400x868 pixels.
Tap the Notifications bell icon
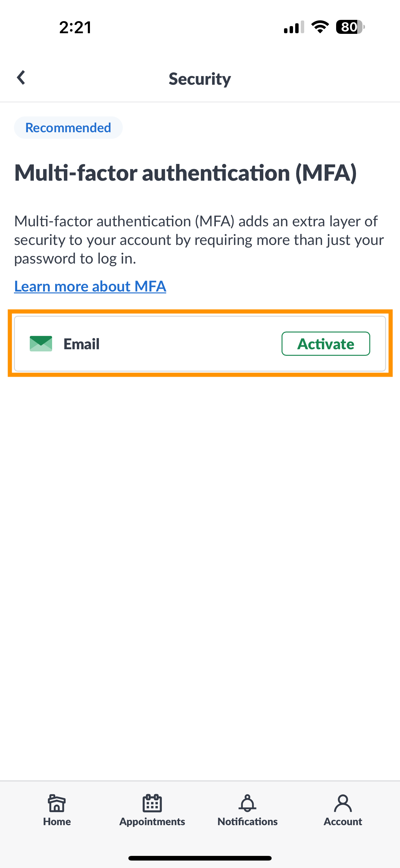pos(247,803)
